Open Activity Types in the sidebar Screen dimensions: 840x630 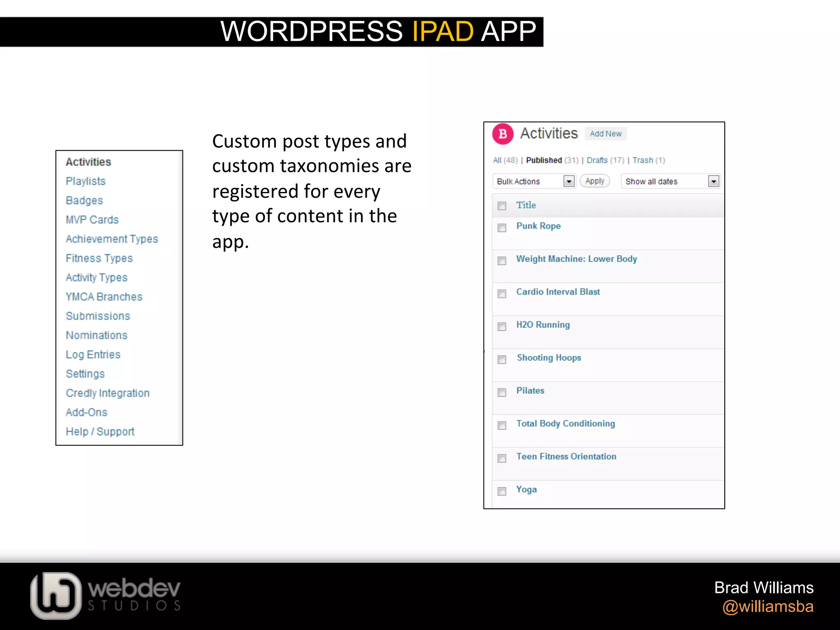coord(97,278)
